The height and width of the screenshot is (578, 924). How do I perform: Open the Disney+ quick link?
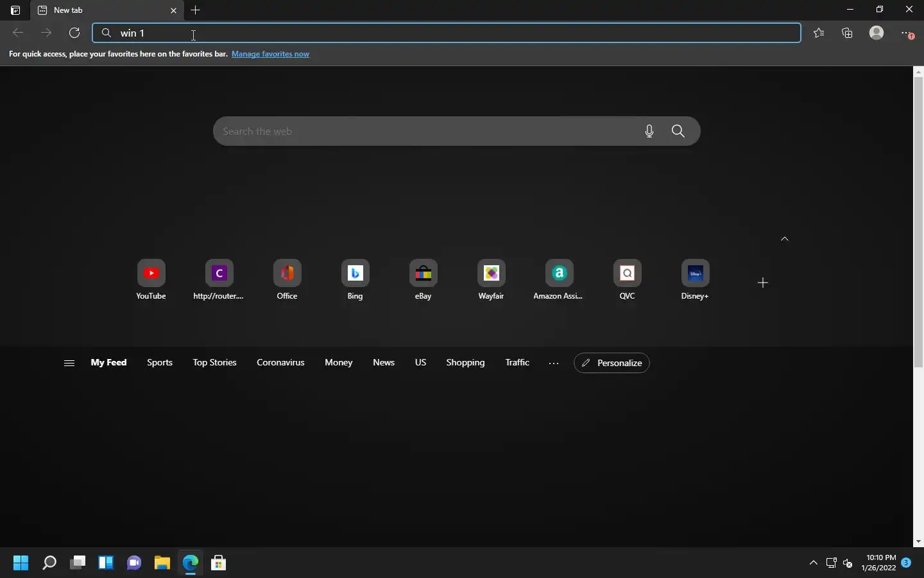click(x=695, y=280)
